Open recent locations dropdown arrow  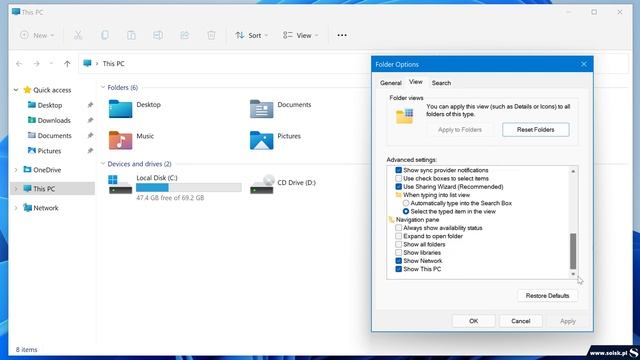pos(51,64)
